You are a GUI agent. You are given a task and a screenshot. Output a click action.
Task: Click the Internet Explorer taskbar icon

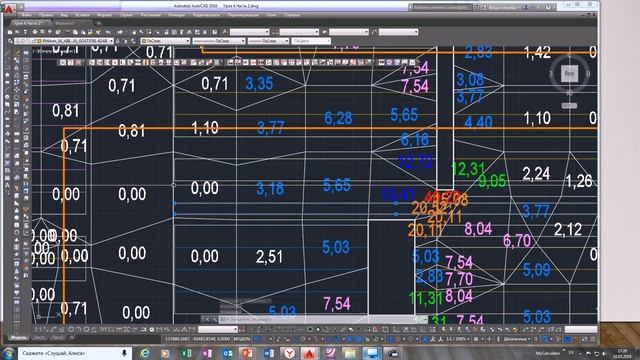[x=144, y=353]
